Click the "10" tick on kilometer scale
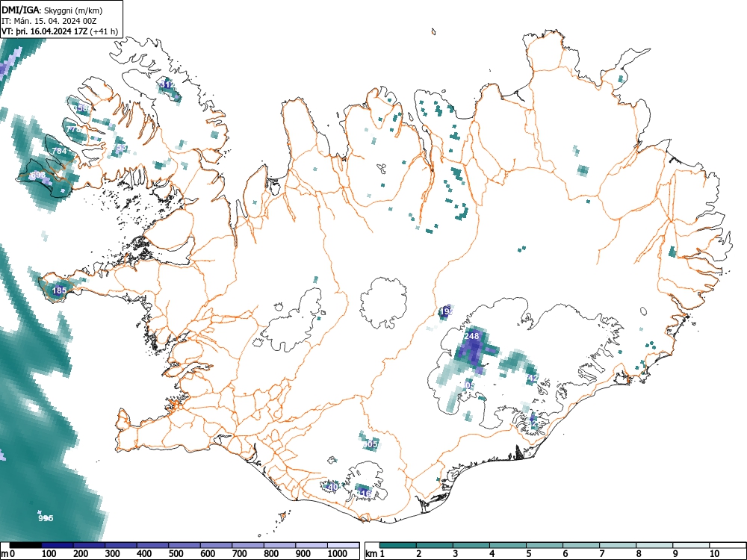Image resolution: width=747 pixels, height=560 pixels. pos(713,553)
